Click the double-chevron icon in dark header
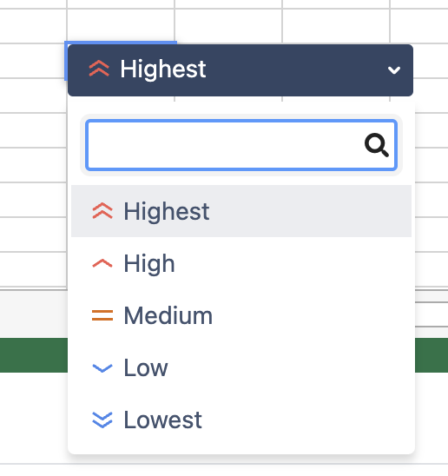This screenshot has width=448, height=476. click(x=99, y=69)
